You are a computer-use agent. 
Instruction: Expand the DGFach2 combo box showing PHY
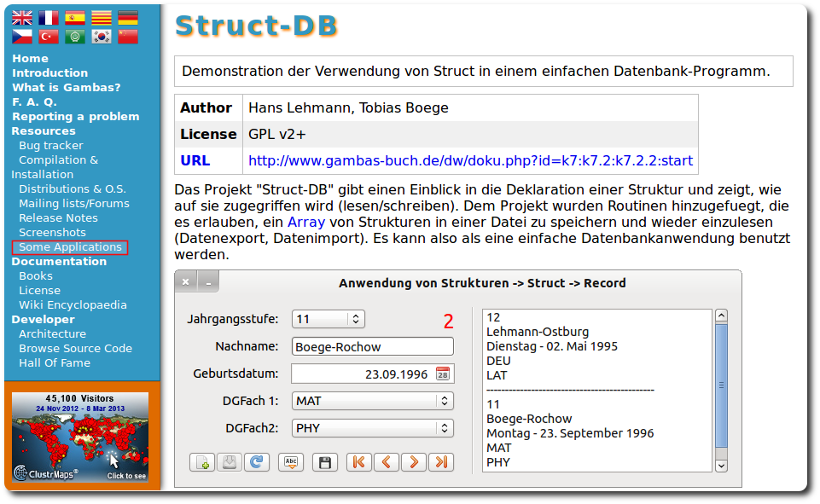click(372, 428)
